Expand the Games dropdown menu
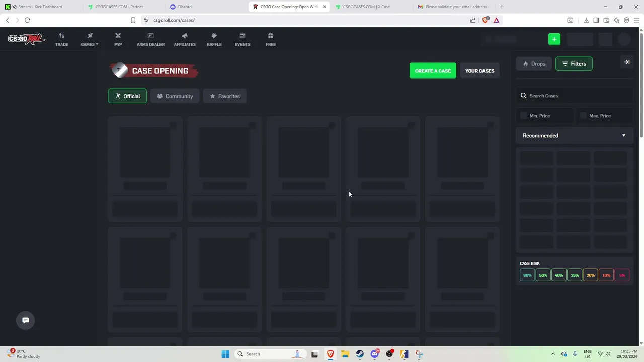644x362 pixels. coord(90,39)
